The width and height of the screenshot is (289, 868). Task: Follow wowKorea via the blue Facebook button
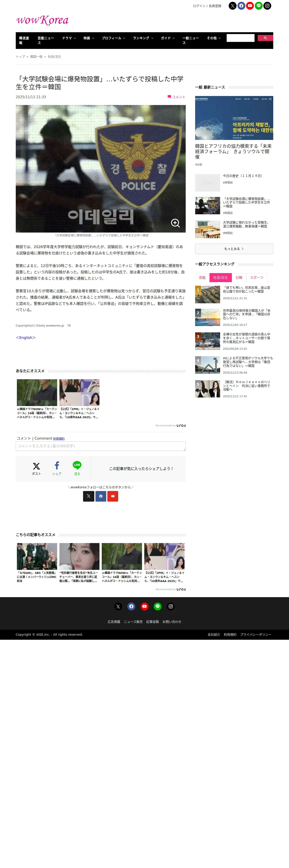[x=101, y=496]
